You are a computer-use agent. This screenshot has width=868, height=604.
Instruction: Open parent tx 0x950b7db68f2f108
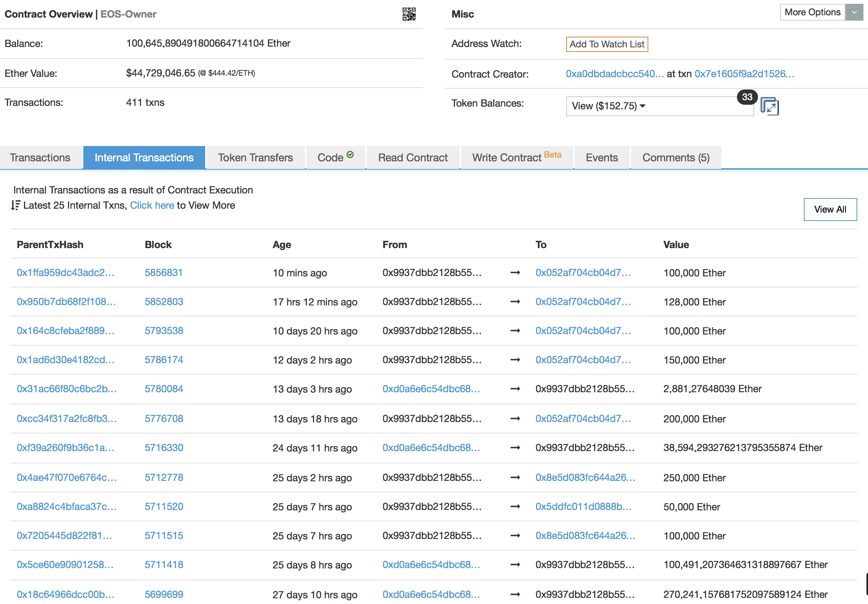point(66,302)
